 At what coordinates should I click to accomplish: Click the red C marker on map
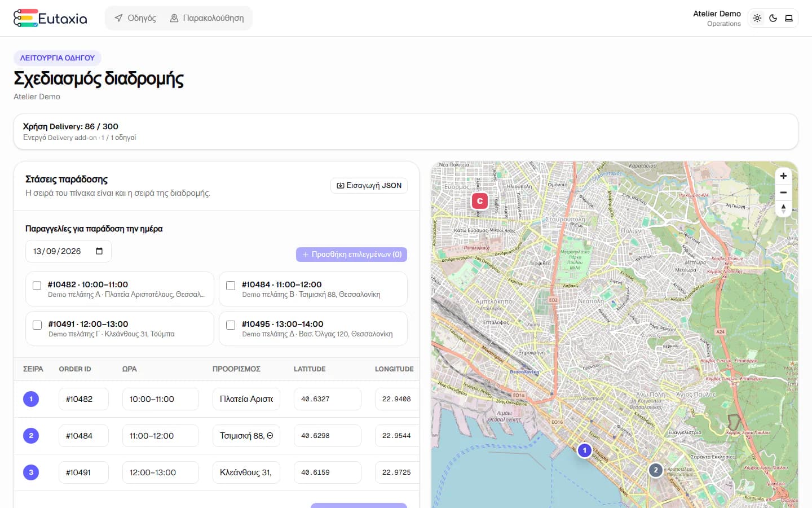pyautogui.click(x=480, y=201)
